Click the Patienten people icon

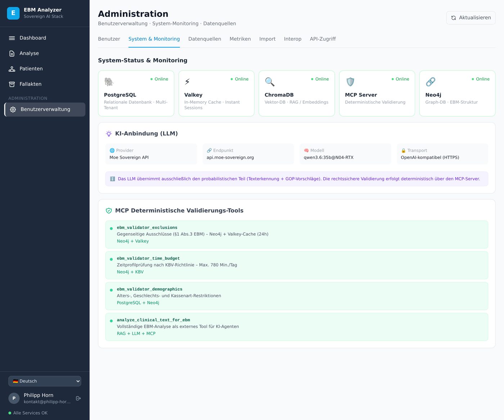(12, 69)
